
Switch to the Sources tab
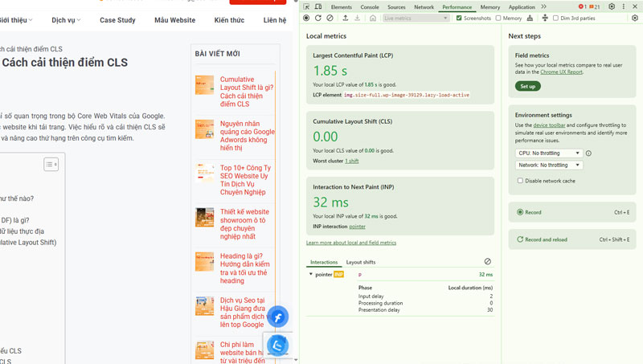point(396,7)
